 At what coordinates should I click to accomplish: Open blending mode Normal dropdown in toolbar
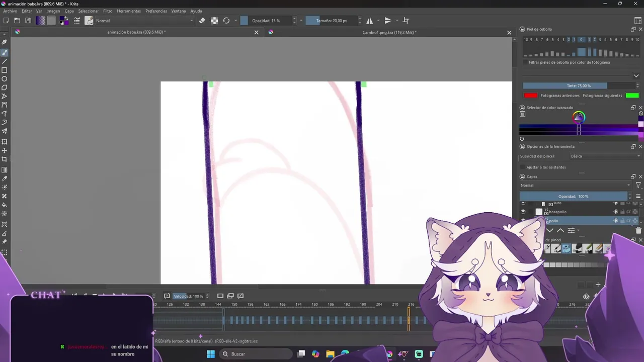pyautogui.click(x=145, y=21)
